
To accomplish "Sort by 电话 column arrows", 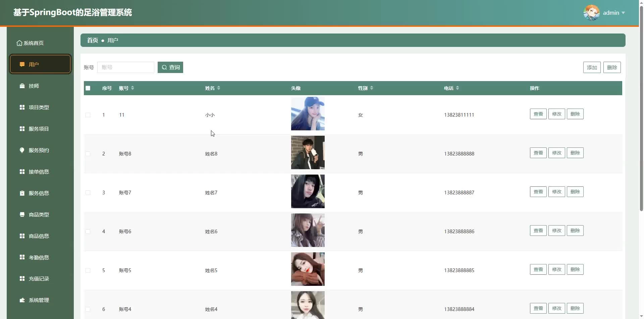I will tap(458, 88).
